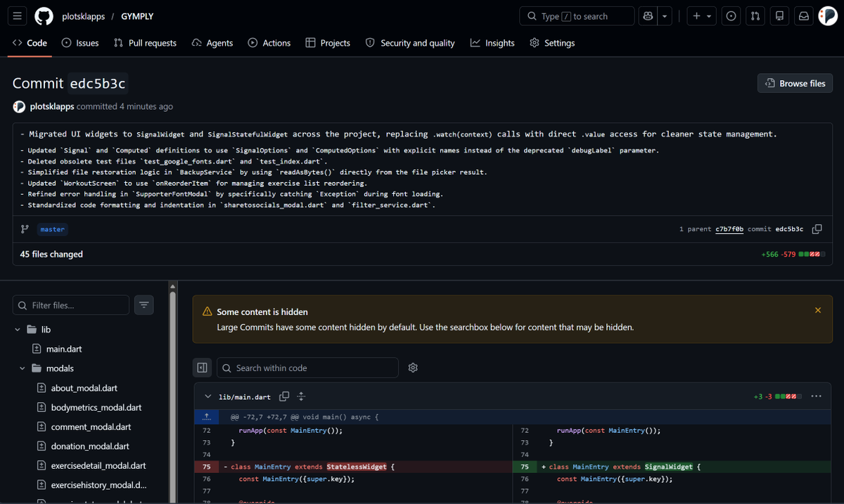This screenshot has height=504, width=844.
Task: Open committer plotsklapps profile link
Action: [52, 107]
